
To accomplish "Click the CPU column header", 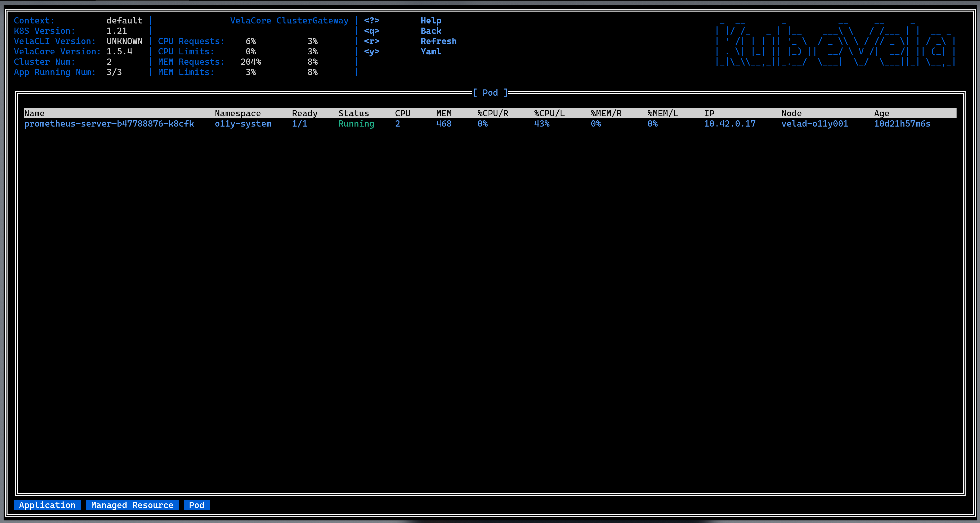I will 403,113.
